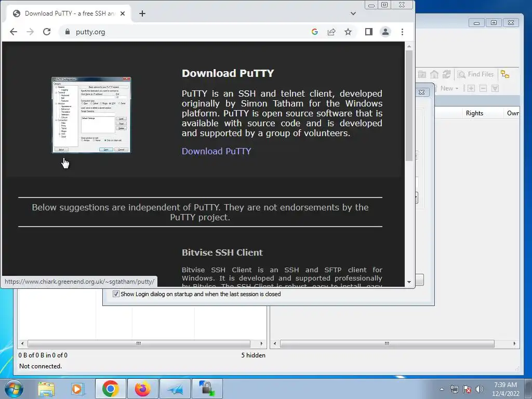The width and height of the screenshot is (532, 399).
Task: Click the Google icon in the address bar
Action: pyautogui.click(x=314, y=32)
